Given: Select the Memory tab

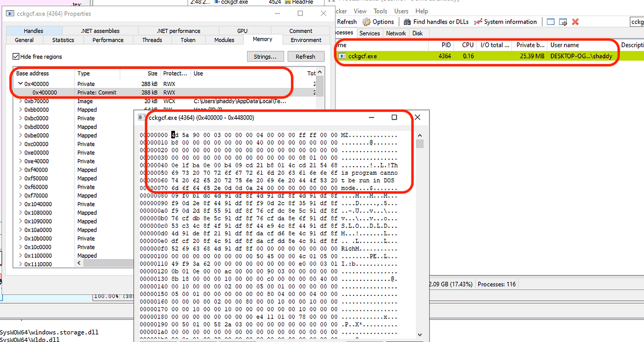Looking at the screenshot, I should pyautogui.click(x=262, y=40).
